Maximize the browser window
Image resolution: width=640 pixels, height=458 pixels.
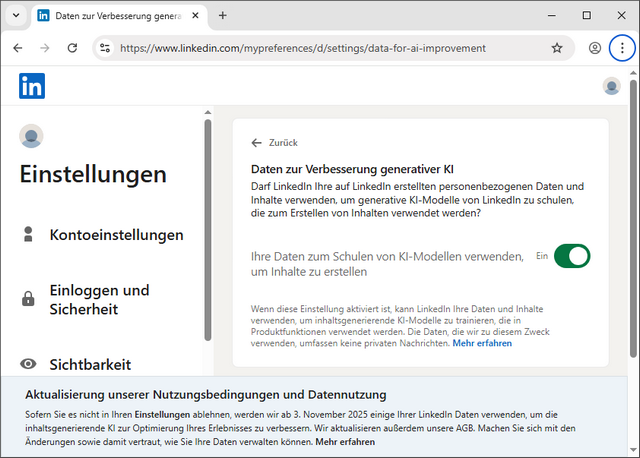[x=587, y=16]
